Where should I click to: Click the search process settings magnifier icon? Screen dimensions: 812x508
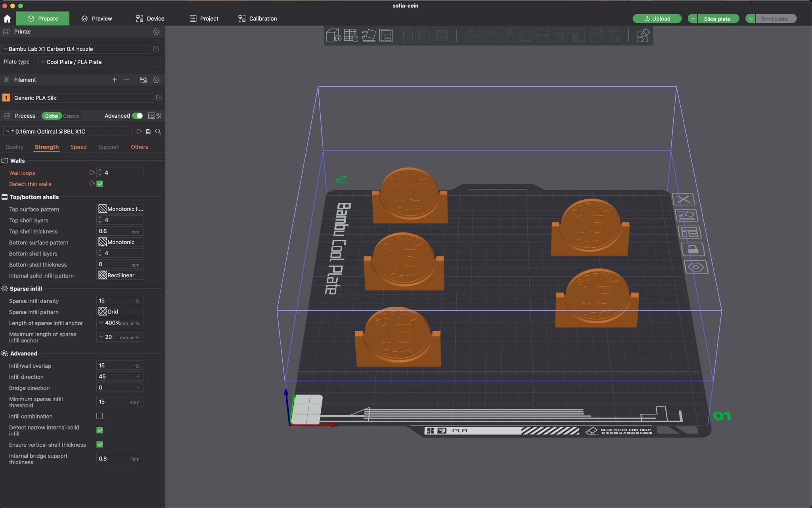pyautogui.click(x=158, y=132)
